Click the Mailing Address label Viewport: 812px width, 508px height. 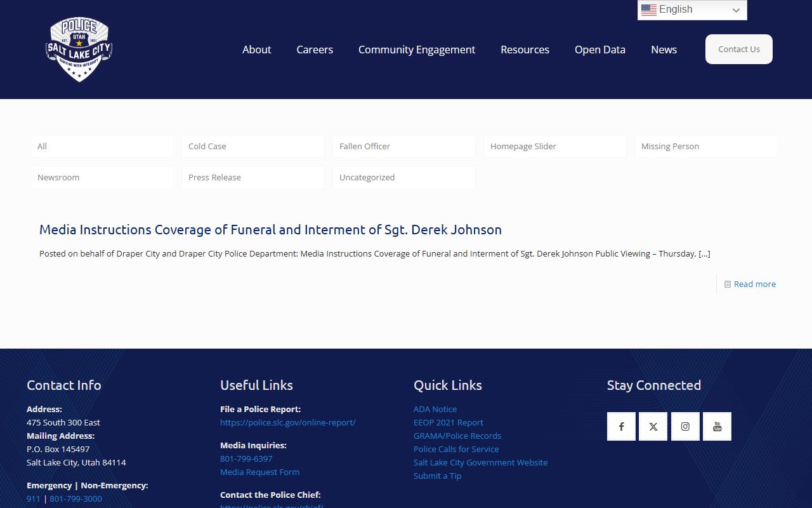[x=60, y=436]
